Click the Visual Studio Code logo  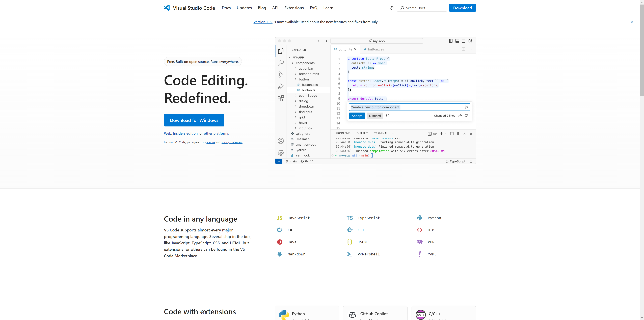point(167,8)
